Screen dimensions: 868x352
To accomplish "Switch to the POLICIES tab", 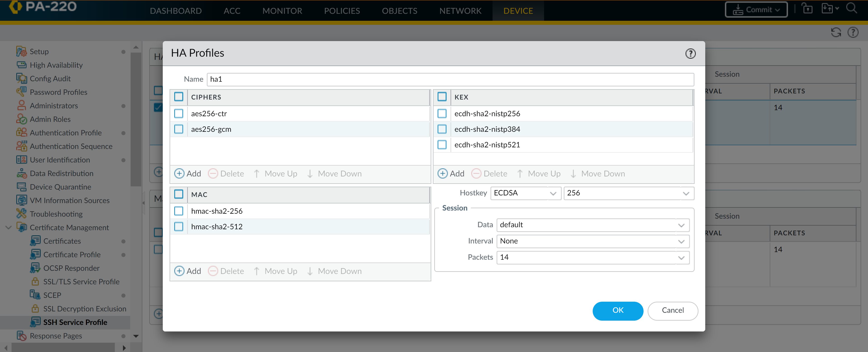I will pyautogui.click(x=342, y=11).
